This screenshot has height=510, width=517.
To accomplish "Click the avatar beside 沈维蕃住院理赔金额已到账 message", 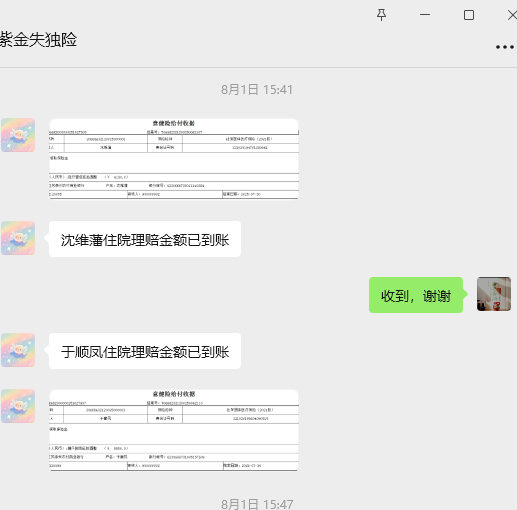I will 18,238.
